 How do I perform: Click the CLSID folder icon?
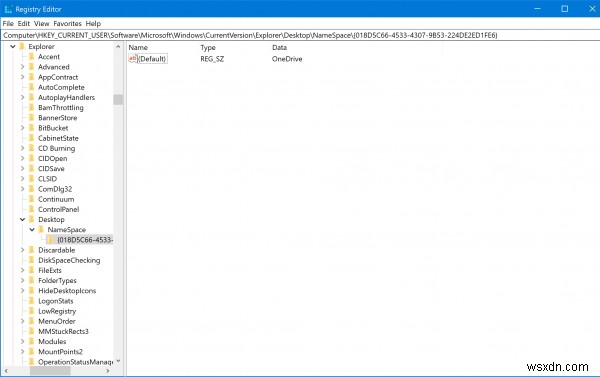pos(32,179)
